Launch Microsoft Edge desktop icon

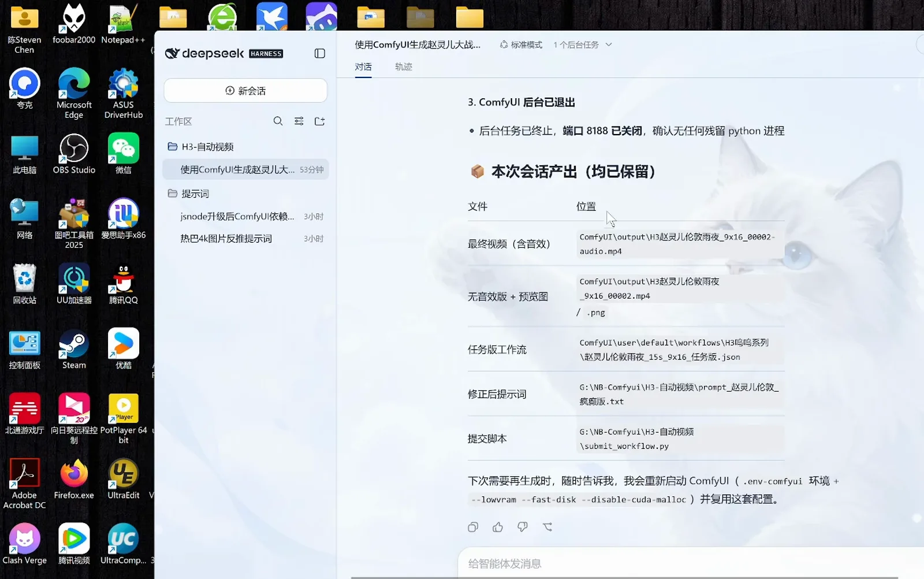(x=74, y=93)
